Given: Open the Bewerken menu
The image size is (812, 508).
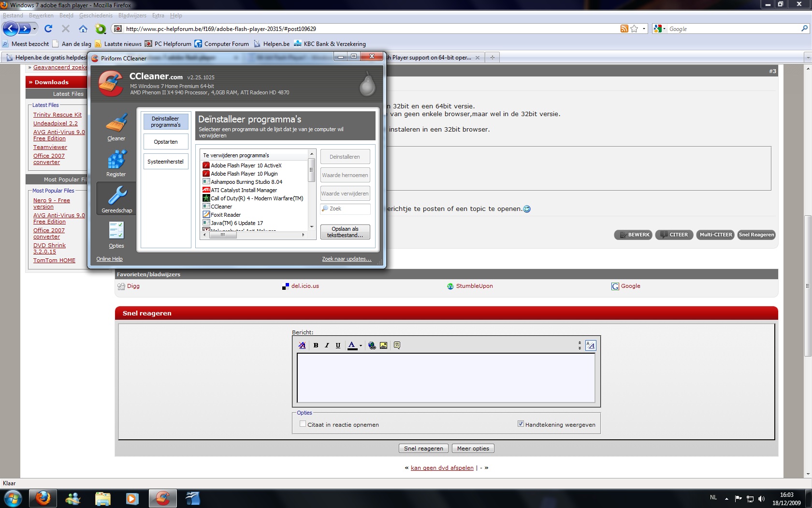Looking at the screenshot, I should pos(41,15).
